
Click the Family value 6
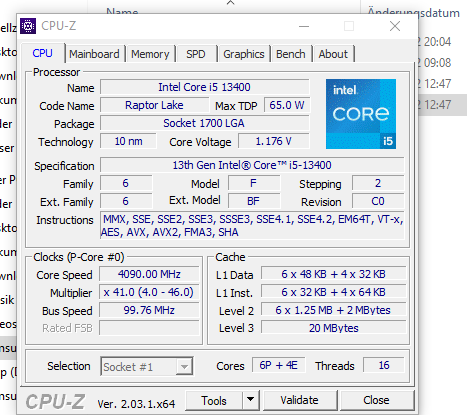click(x=126, y=183)
